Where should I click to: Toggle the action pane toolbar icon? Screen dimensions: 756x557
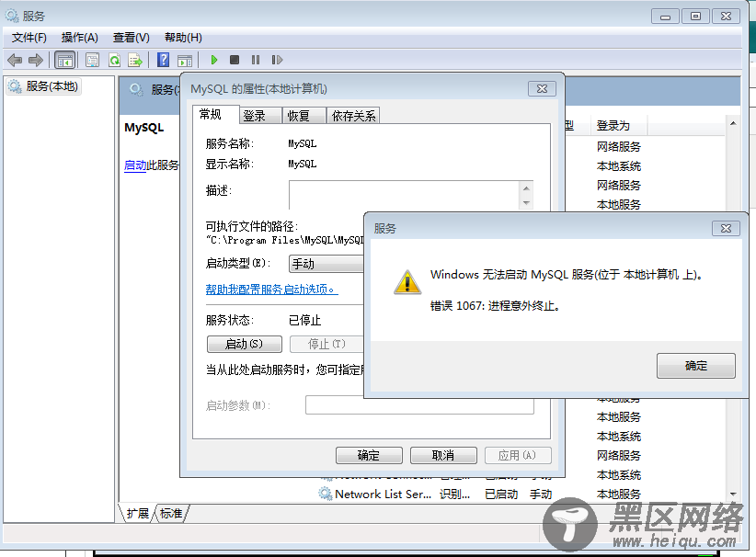pyautogui.click(x=185, y=61)
